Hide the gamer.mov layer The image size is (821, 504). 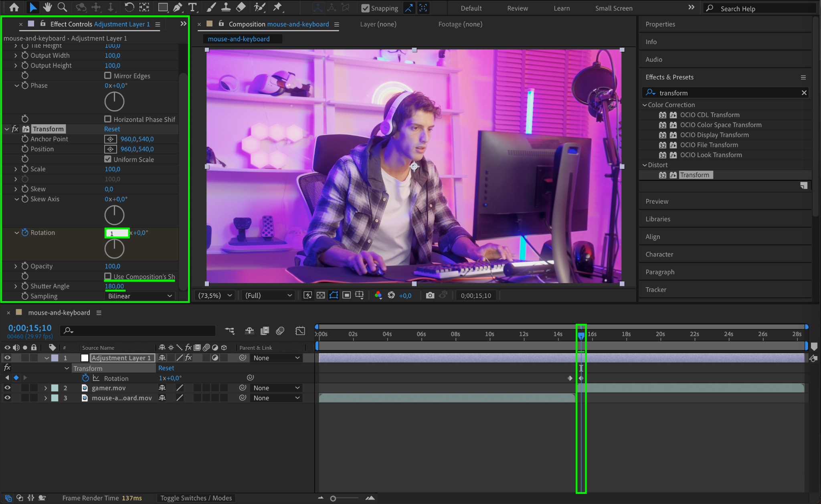point(7,388)
